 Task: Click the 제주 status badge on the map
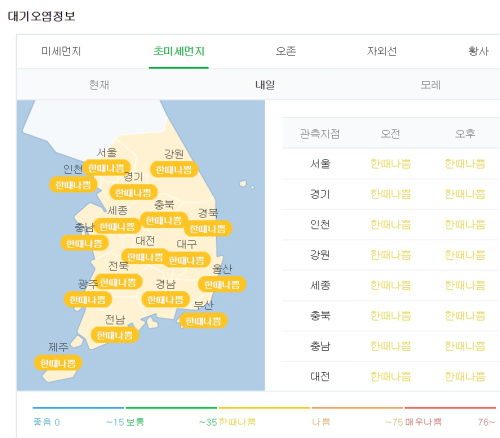coord(58,363)
